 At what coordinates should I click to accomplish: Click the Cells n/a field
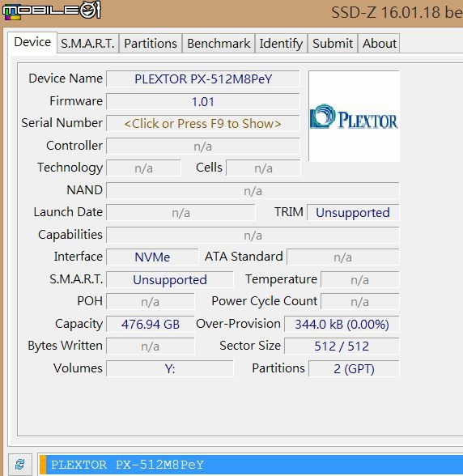coord(263,168)
